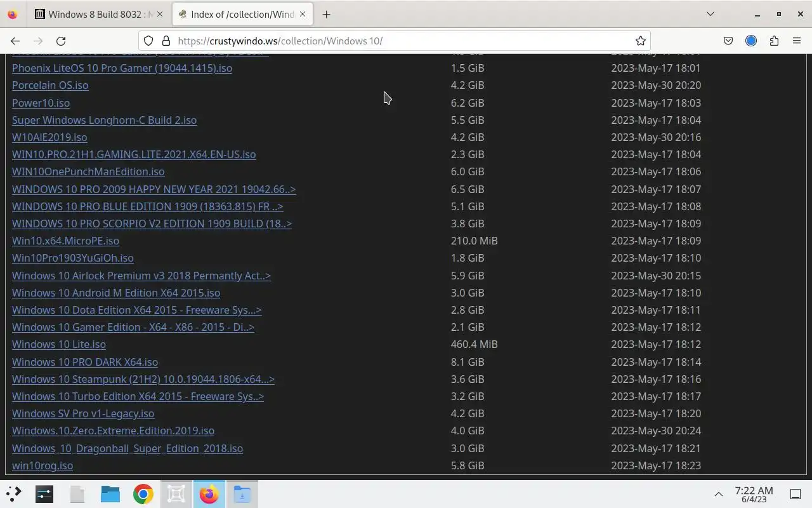Expand the system tray hidden icons arrow
This screenshot has width=812, height=508.
(719, 494)
